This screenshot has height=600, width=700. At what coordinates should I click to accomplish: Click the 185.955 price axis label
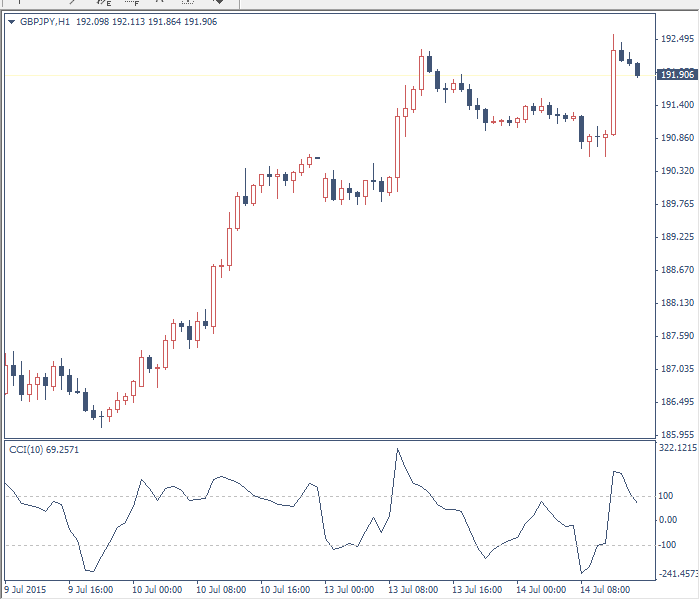pos(677,435)
